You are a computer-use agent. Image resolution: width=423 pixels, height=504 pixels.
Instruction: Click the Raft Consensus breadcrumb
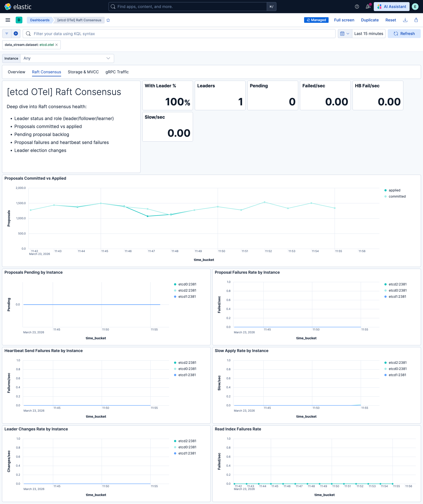click(79, 20)
